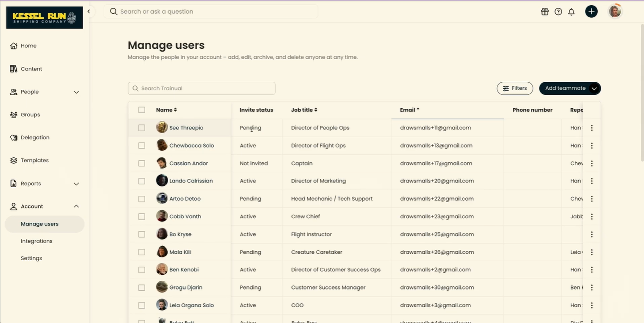Image resolution: width=644 pixels, height=323 pixels.
Task: Sort the table by Email column
Action: (x=409, y=110)
